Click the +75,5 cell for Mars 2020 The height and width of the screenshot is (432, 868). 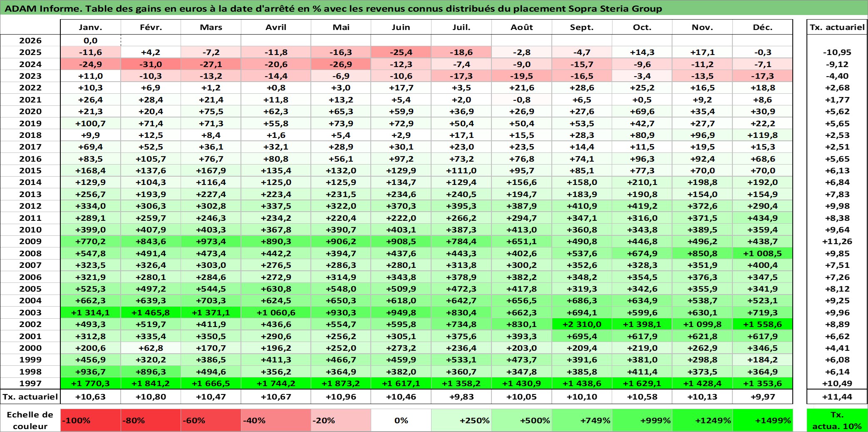point(211,111)
